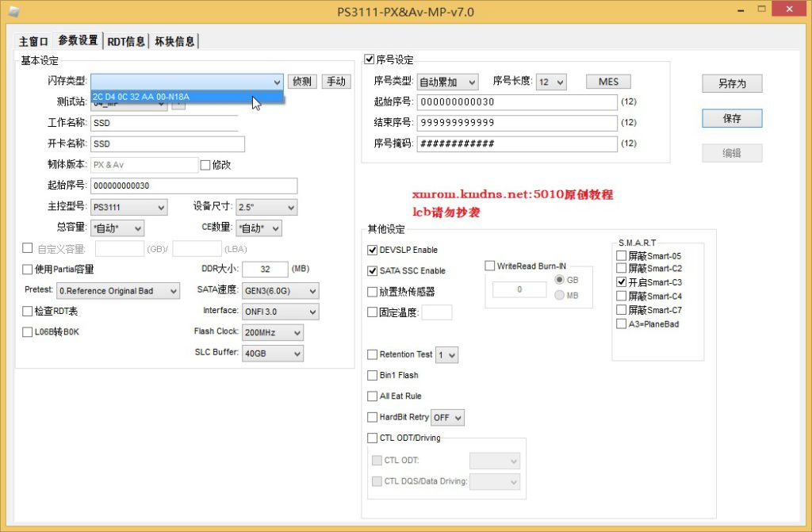Toggle the 开启Smart-C3 checkbox
The width and height of the screenshot is (812, 532).
tap(622, 282)
